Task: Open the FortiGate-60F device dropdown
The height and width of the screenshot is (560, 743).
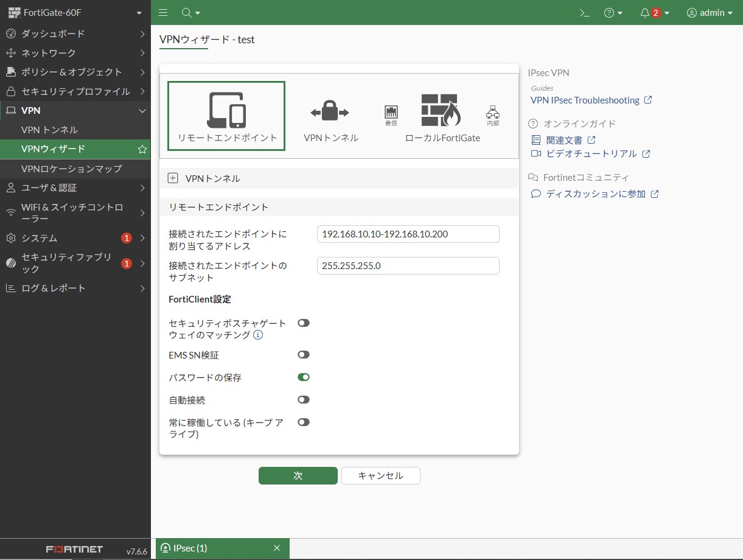Action: pyautogui.click(x=75, y=13)
